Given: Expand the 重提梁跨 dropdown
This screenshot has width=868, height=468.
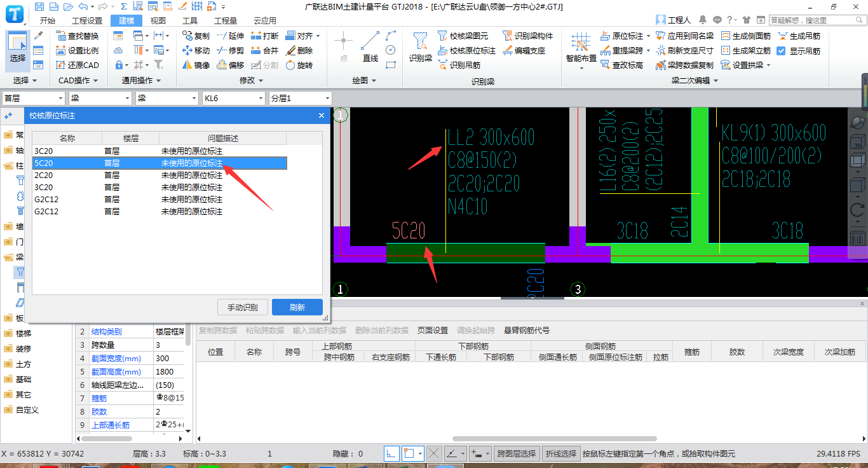Looking at the screenshot, I should click(x=648, y=50).
